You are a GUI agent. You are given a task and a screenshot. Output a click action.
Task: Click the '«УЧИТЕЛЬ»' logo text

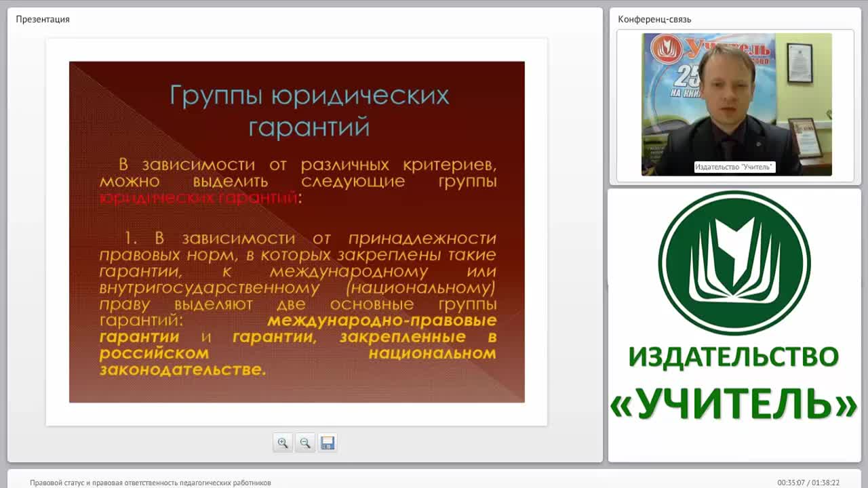coord(734,403)
